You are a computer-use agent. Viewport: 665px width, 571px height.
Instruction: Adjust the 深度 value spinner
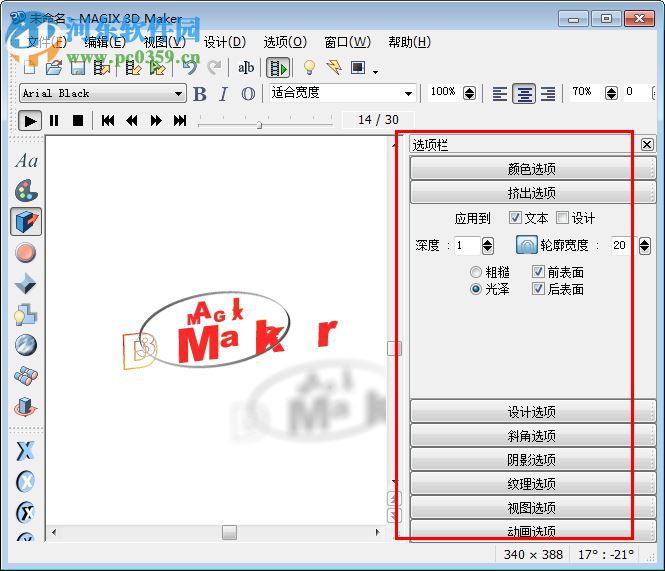pos(488,245)
